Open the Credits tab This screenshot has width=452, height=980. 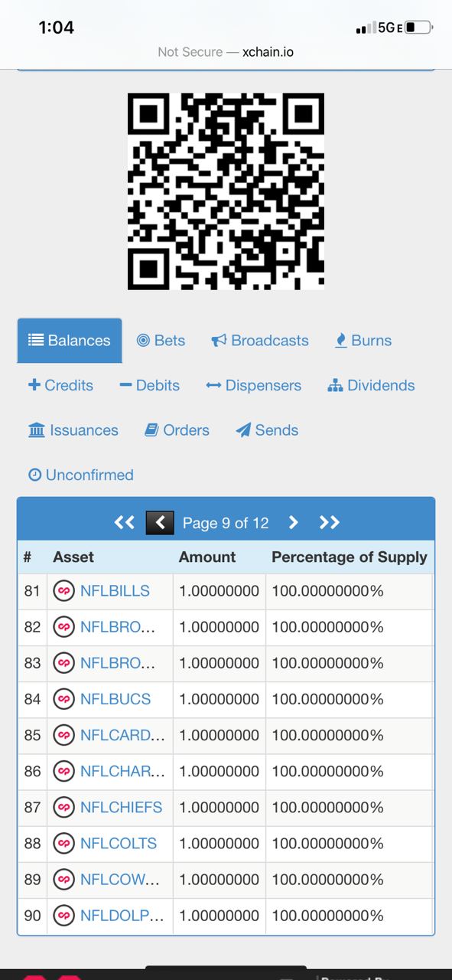click(60, 385)
